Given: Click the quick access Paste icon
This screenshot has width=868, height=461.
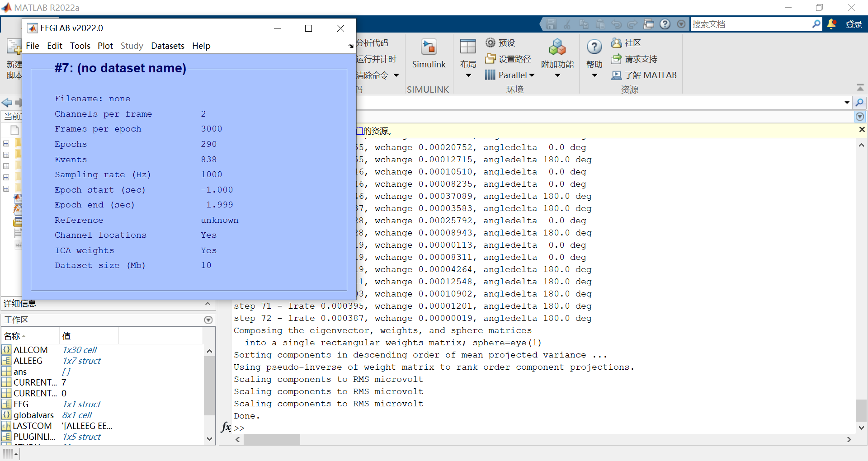Looking at the screenshot, I should click(x=600, y=24).
